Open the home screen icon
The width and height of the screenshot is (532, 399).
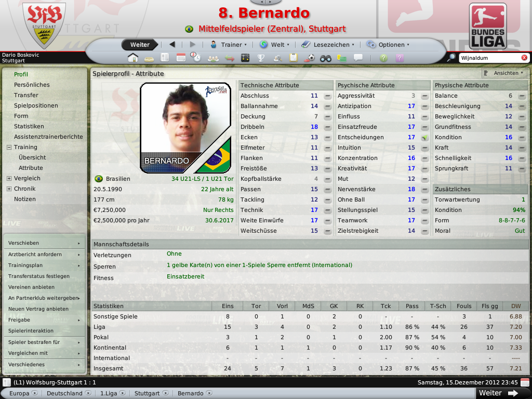[133, 58]
